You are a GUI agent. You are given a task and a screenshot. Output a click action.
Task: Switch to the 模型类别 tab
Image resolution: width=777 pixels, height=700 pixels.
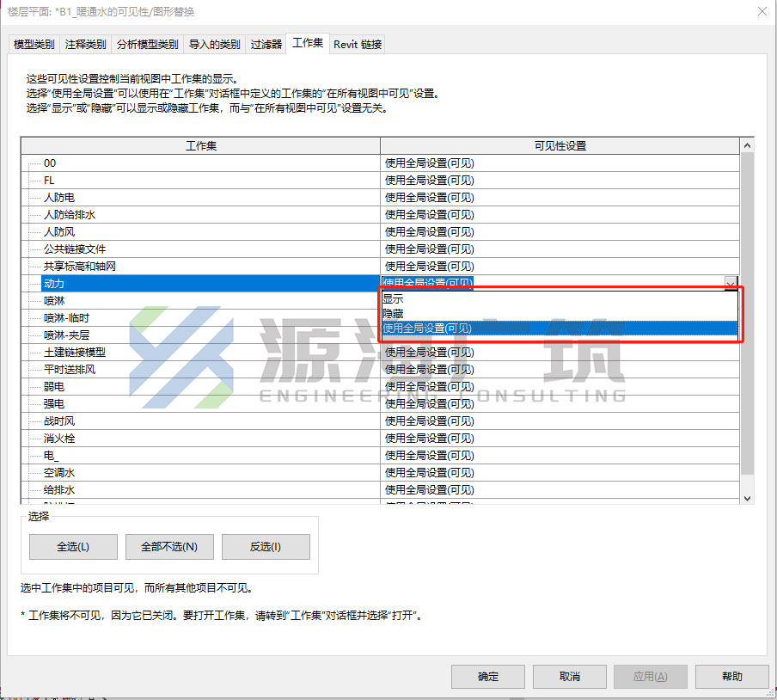point(34,44)
